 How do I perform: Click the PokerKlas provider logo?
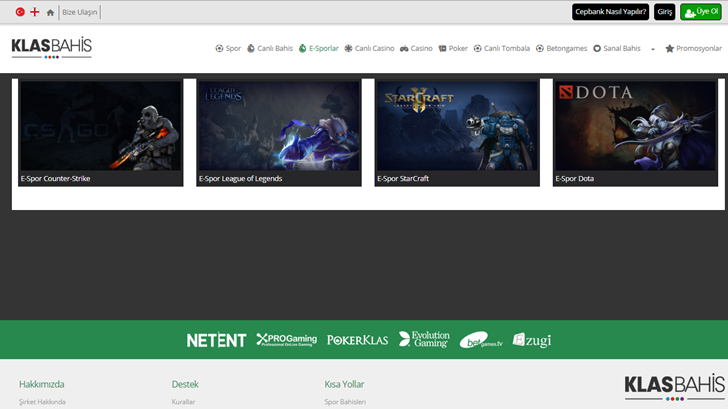pyautogui.click(x=358, y=340)
